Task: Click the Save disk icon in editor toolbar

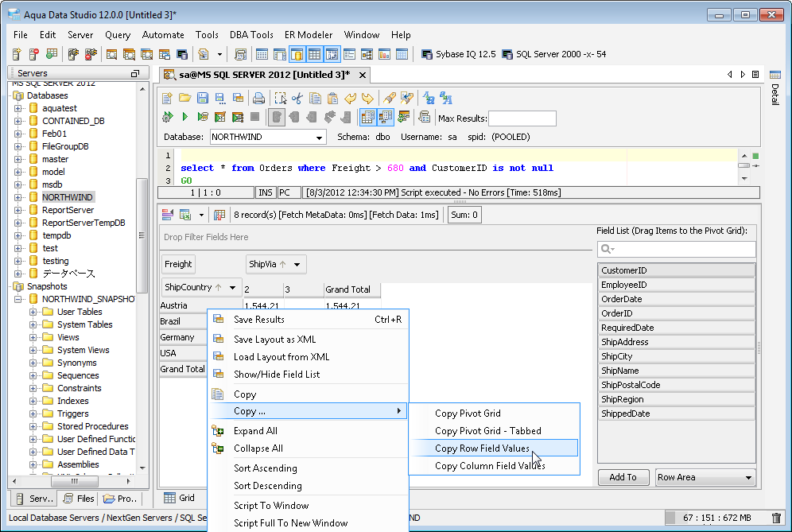Action: pyautogui.click(x=202, y=99)
